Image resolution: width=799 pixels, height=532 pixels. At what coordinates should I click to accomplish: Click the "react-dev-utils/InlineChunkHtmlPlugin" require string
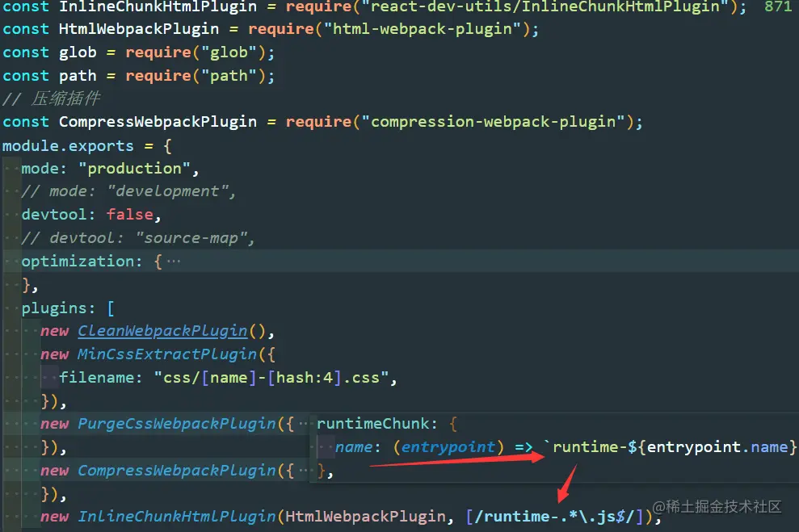click(545, 7)
